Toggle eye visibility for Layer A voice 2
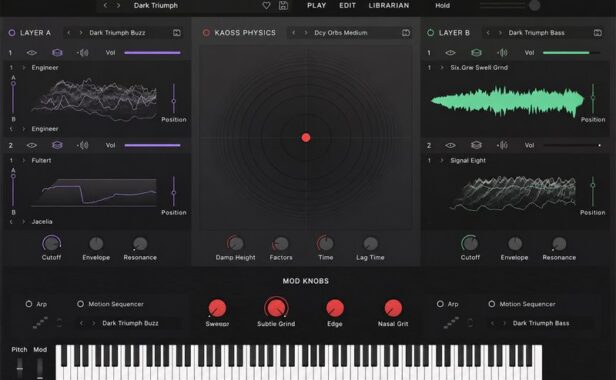The height and width of the screenshot is (380, 616). [32, 145]
